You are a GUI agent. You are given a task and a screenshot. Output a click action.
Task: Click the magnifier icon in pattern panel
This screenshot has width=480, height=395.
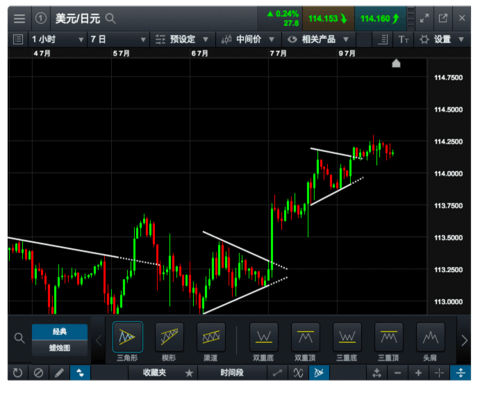click(x=19, y=338)
